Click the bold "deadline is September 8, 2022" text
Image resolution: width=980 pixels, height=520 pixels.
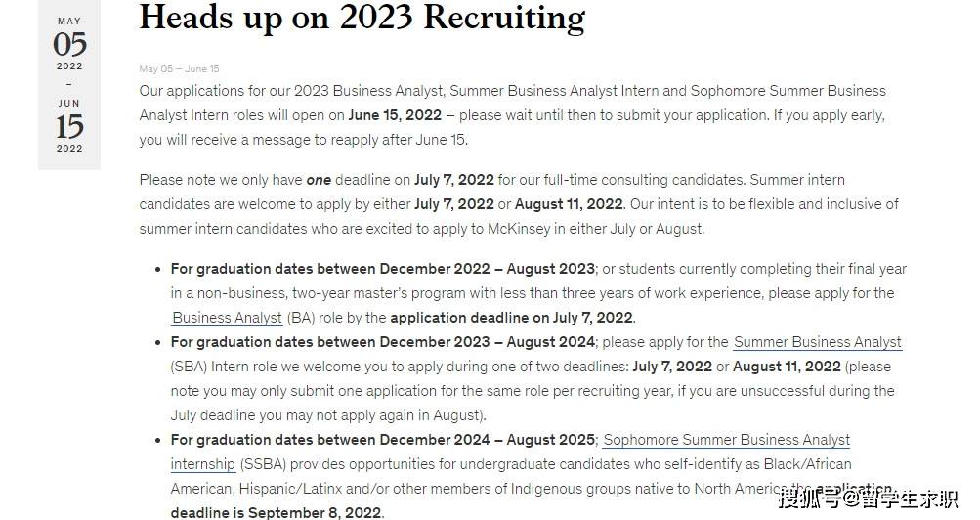tap(277, 512)
